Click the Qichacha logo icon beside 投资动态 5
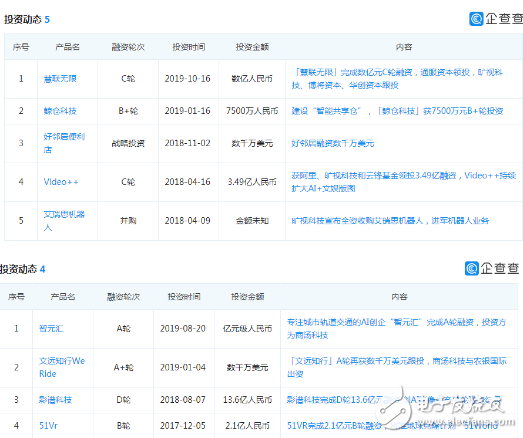The image size is (523, 438). tap(476, 19)
